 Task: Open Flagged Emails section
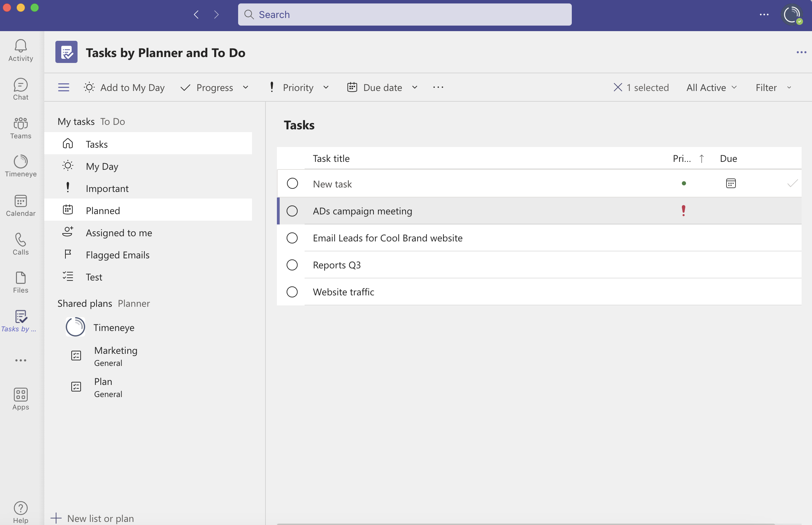[117, 254]
